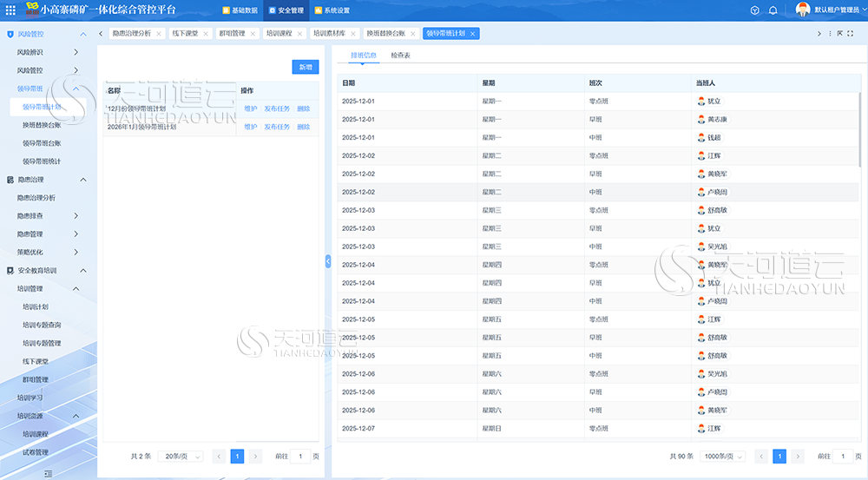
Task: Collapse the 隐患治理 section
Action: pyautogui.click(x=83, y=180)
